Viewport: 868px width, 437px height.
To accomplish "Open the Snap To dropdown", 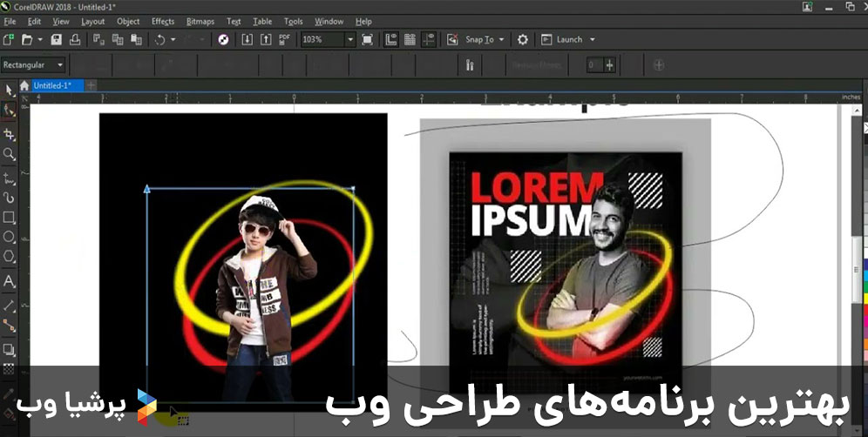I will pos(485,39).
